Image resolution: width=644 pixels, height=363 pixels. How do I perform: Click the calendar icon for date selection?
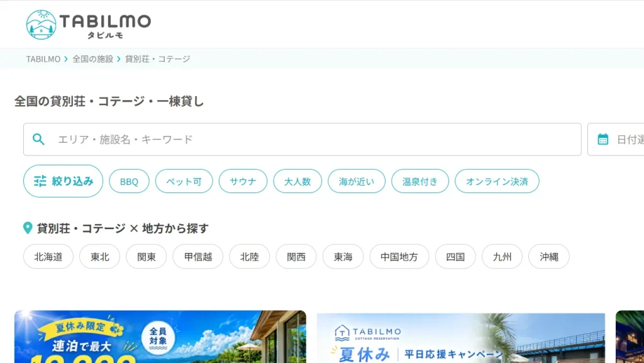602,139
